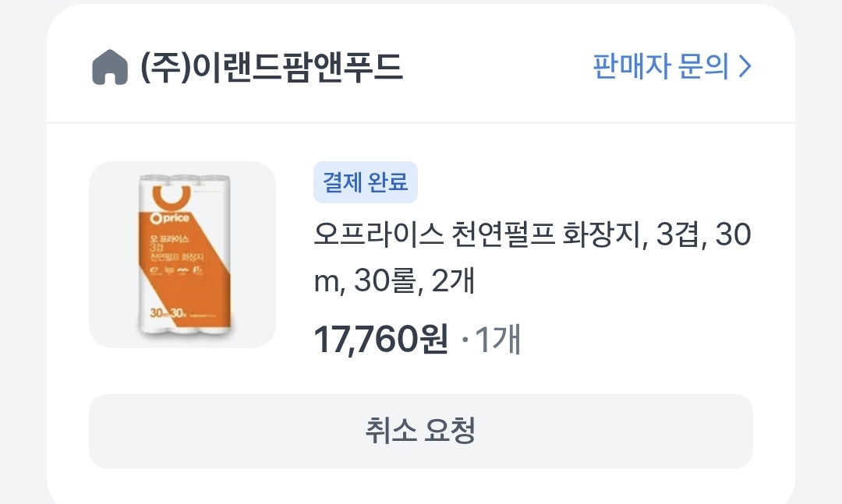Image resolution: width=842 pixels, height=504 pixels.
Task: Click the second title line ending with 2개
Action: 394,280
